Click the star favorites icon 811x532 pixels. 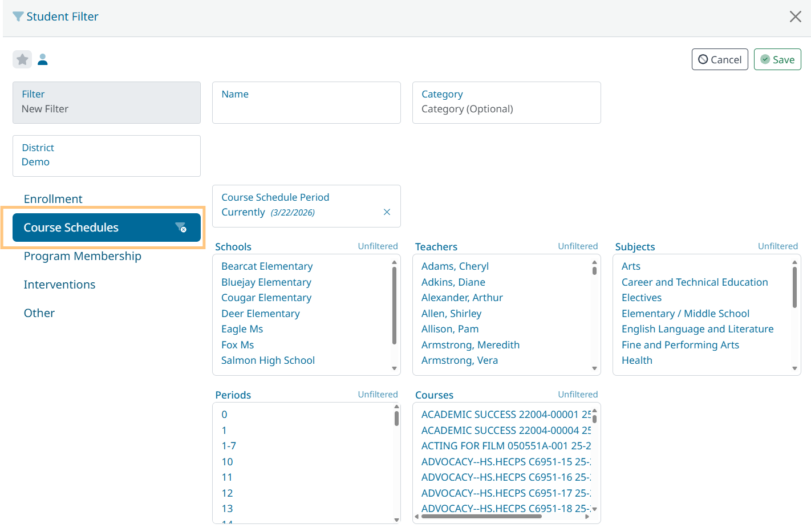coord(22,59)
